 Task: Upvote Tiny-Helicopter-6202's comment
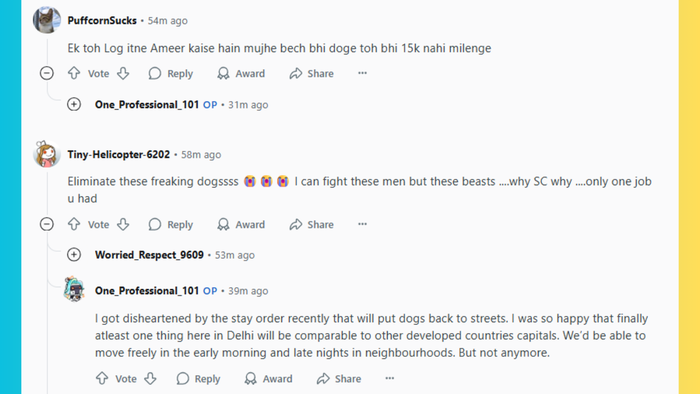pos(74,224)
